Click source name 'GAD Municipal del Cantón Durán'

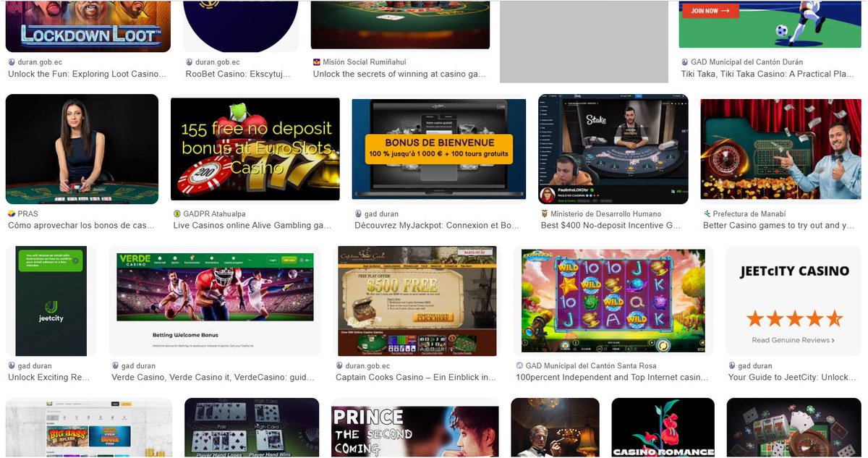[x=747, y=62]
